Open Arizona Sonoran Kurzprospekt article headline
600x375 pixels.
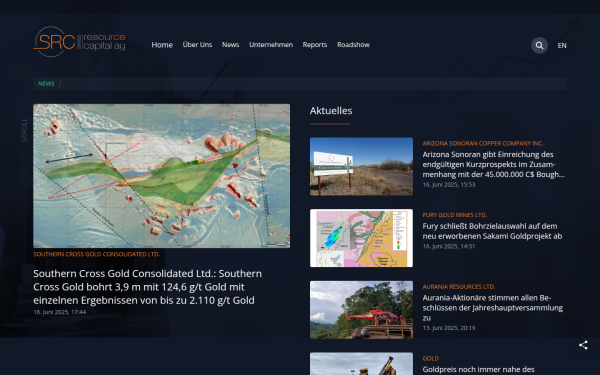click(x=494, y=165)
